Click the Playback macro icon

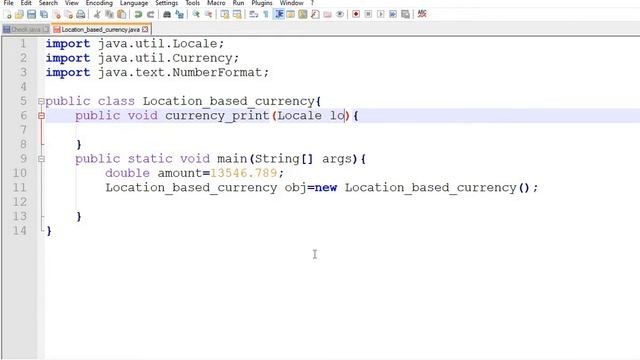[380, 15]
